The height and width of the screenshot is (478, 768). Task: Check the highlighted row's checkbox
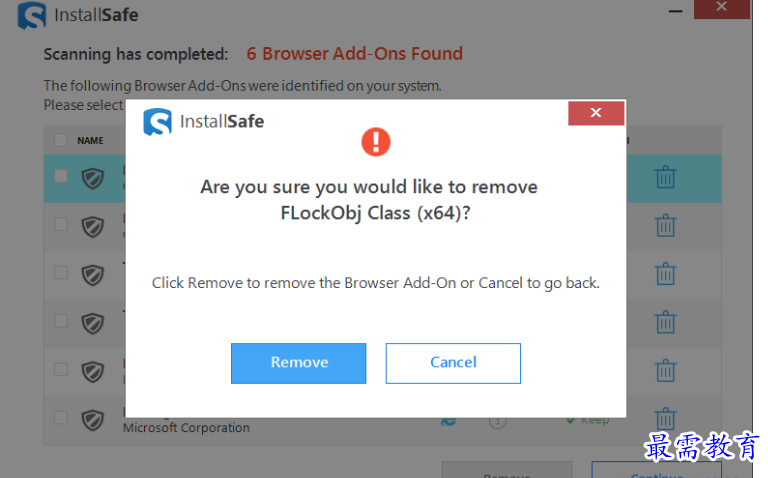point(61,176)
